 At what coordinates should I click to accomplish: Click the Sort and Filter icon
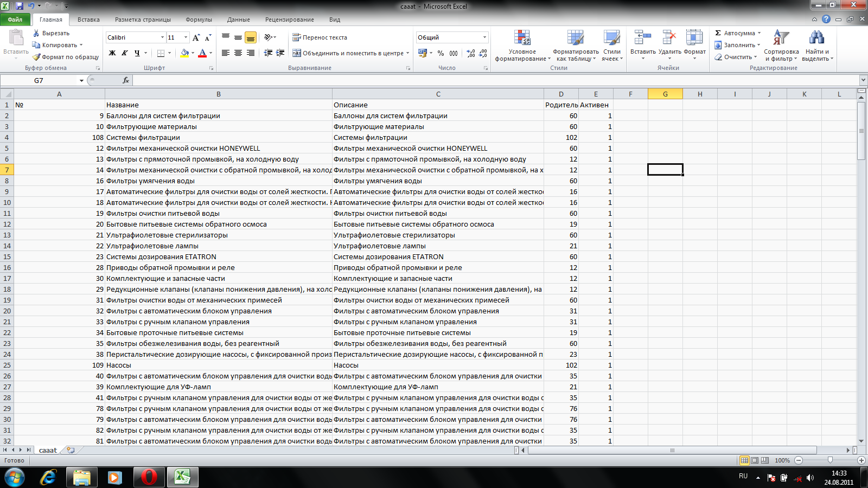(x=781, y=38)
